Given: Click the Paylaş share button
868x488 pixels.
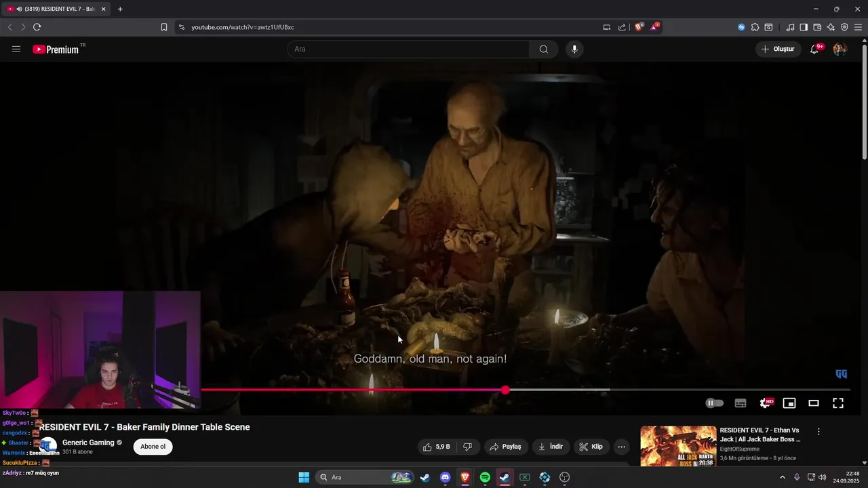Looking at the screenshot, I should click(x=506, y=447).
